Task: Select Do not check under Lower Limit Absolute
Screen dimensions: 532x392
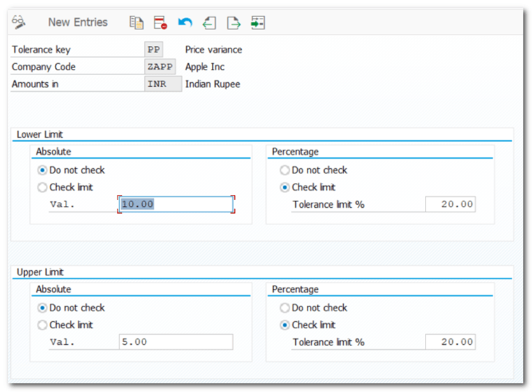Action: (43, 170)
